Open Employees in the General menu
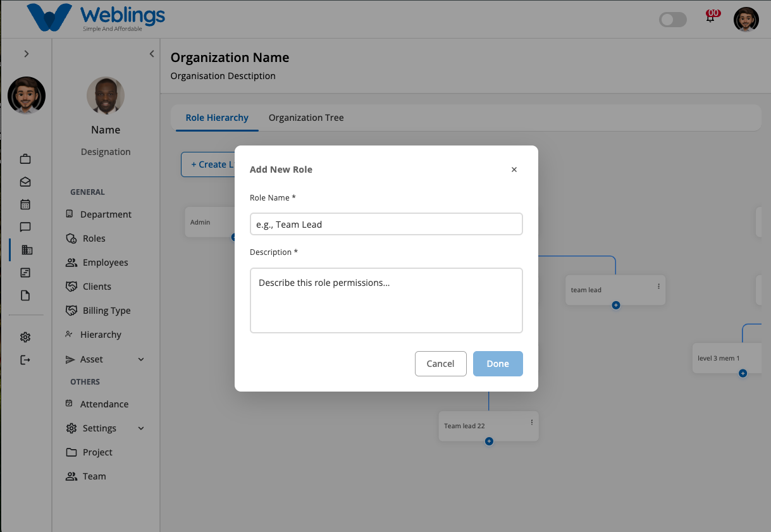 tap(97, 263)
